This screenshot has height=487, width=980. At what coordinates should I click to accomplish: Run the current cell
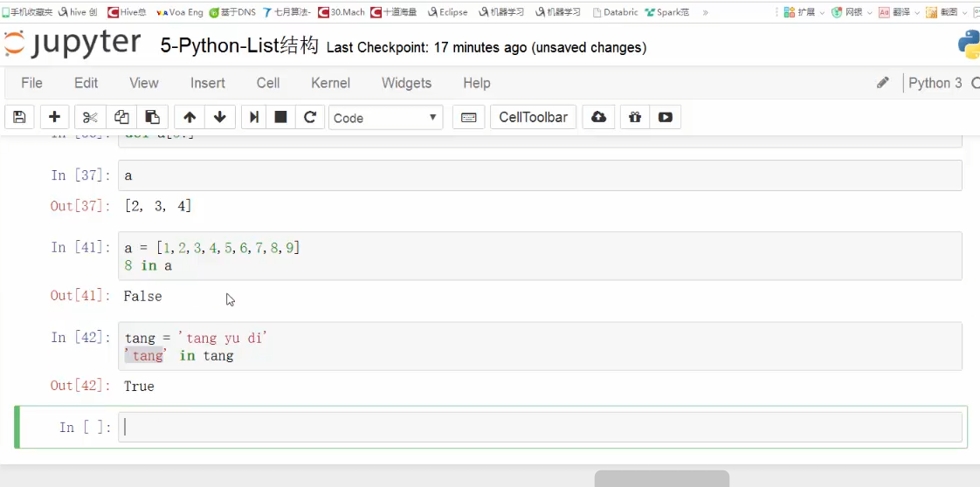pyautogui.click(x=254, y=117)
